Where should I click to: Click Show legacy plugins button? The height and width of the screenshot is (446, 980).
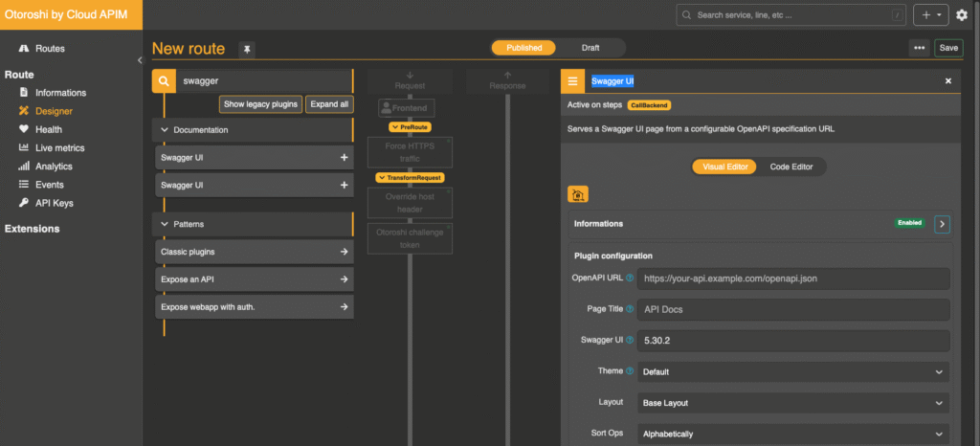(261, 103)
